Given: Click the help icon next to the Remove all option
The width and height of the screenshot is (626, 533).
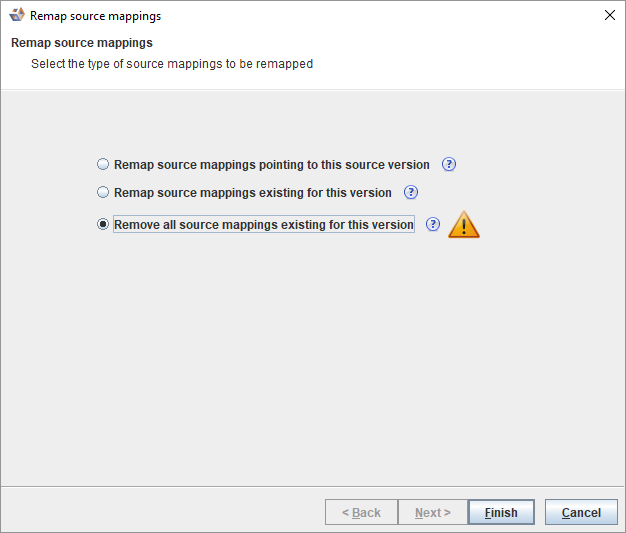Looking at the screenshot, I should point(433,225).
